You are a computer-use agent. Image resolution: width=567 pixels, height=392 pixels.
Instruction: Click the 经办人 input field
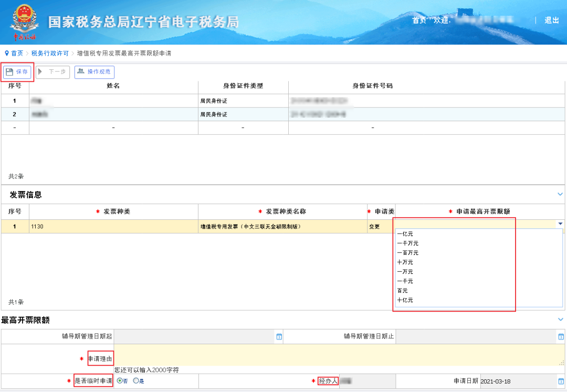(366, 381)
